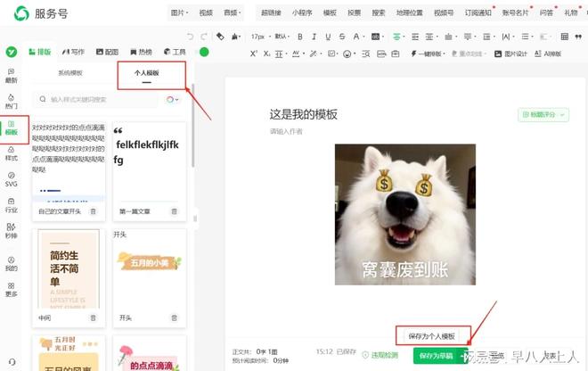The height and width of the screenshot is (371, 588).
Task: Delete the 开头 template via trash icon
Action: [174, 318]
